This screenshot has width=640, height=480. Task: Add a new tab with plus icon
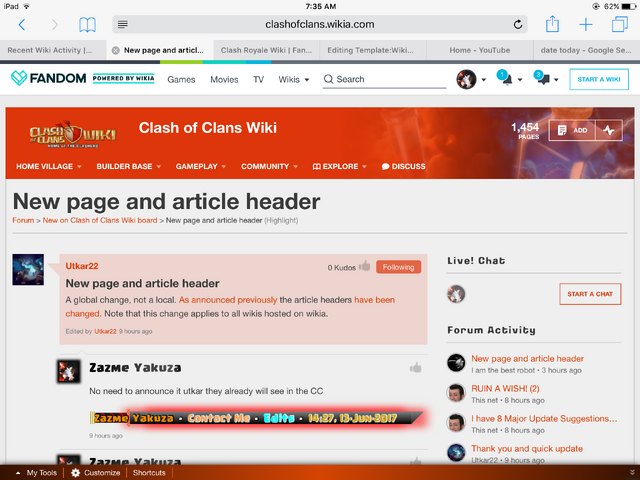click(586, 24)
